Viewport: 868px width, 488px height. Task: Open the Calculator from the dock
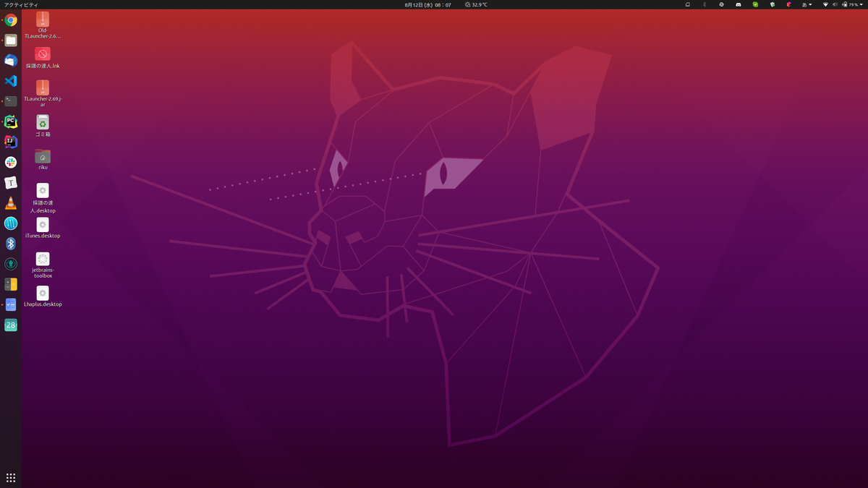(x=11, y=285)
